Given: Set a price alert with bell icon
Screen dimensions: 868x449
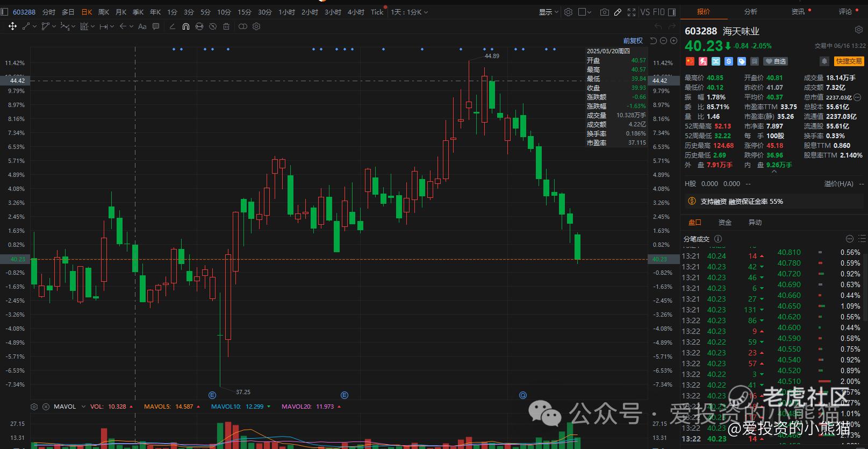Looking at the screenshot, I should [823, 61].
